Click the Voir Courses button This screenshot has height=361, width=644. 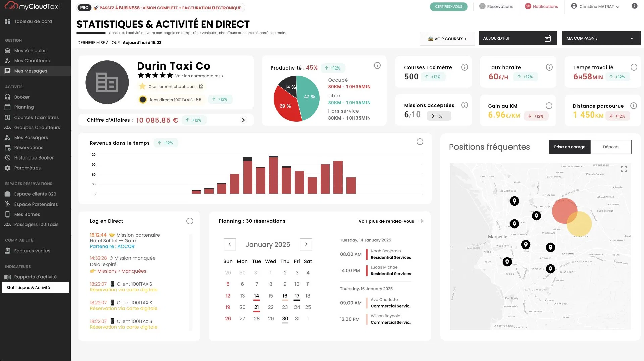[447, 39]
